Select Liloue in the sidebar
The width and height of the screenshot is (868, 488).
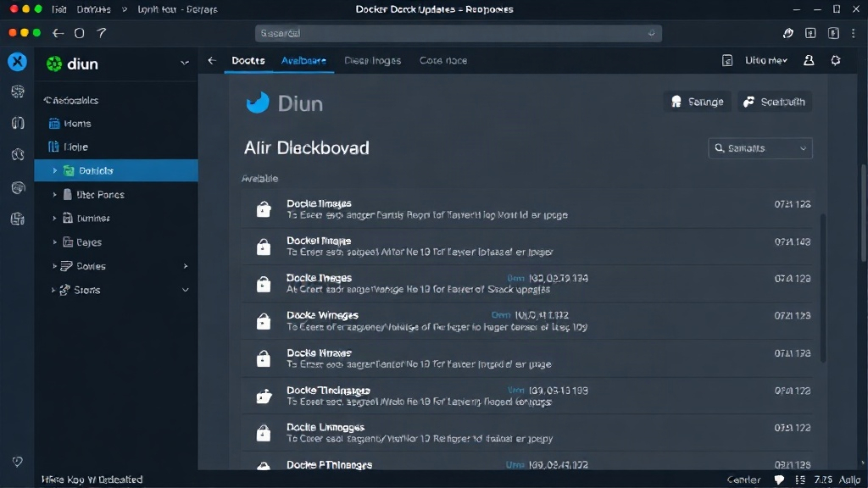[x=75, y=147]
